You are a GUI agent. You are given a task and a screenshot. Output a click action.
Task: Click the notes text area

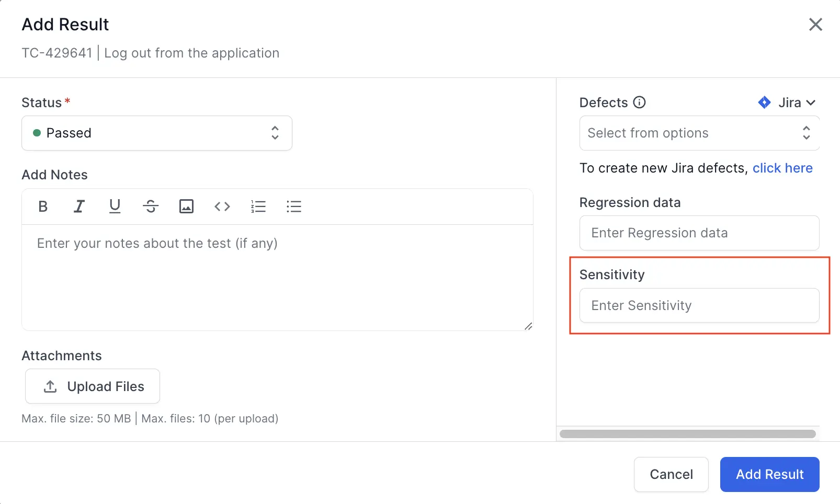coord(277,277)
